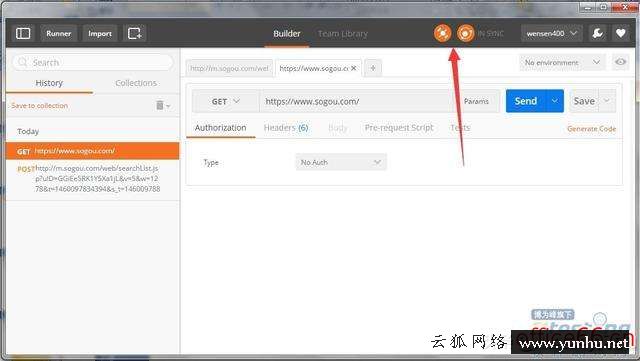Click the orange sync status icon
This screenshot has width=640, height=361.
(465, 33)
